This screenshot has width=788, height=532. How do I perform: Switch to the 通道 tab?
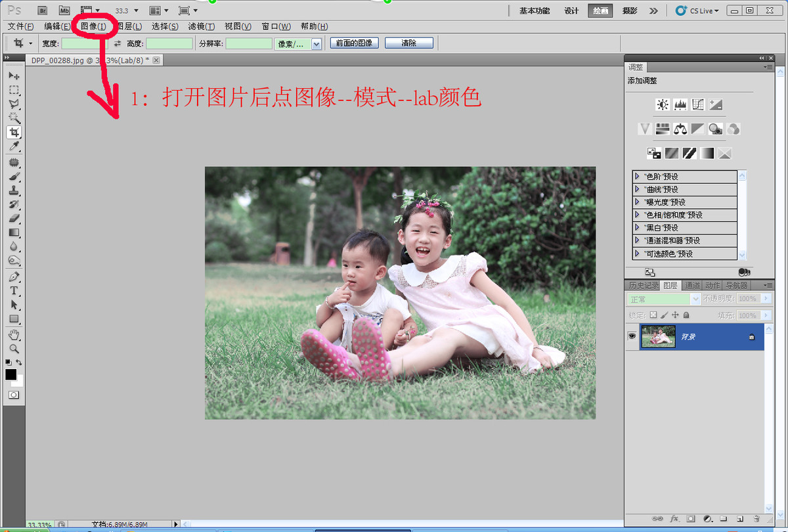(692, 286)
